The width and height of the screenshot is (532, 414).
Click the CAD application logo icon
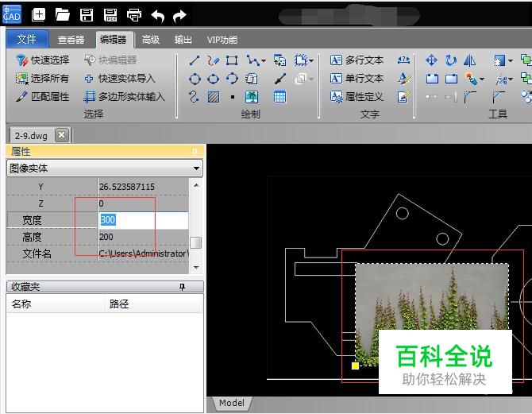point(12,15)
